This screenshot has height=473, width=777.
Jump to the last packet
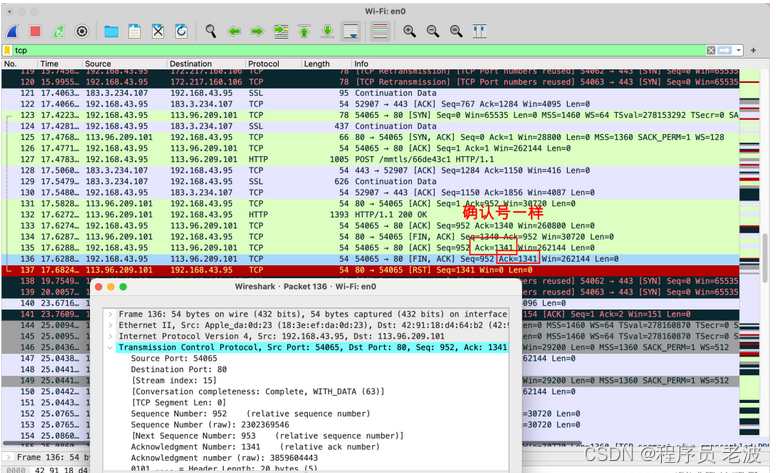point(328,32)
